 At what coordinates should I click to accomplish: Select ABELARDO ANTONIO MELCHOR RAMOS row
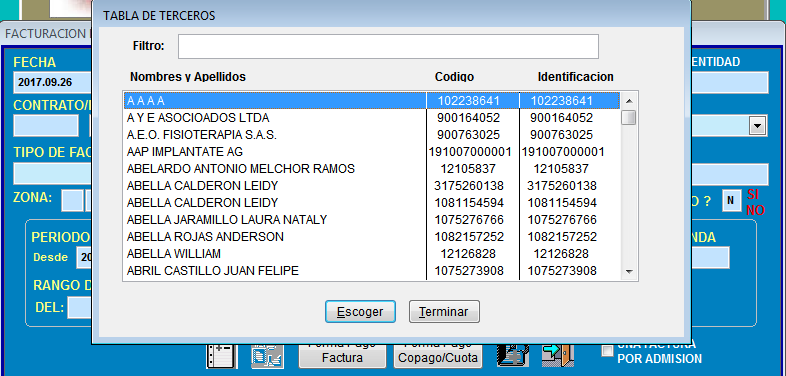[x=372, y=169]
